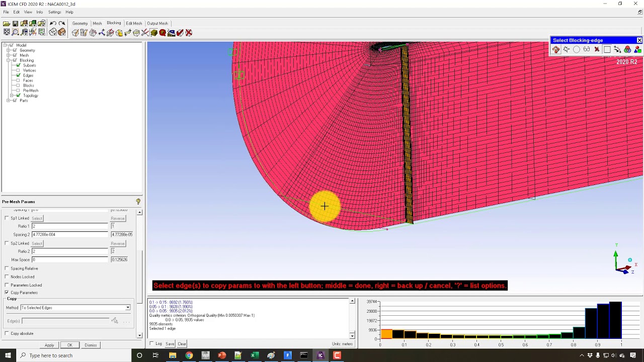
Task: Toggle Edges checkbox in Blocking tree
Action: [x=18, y=75]
